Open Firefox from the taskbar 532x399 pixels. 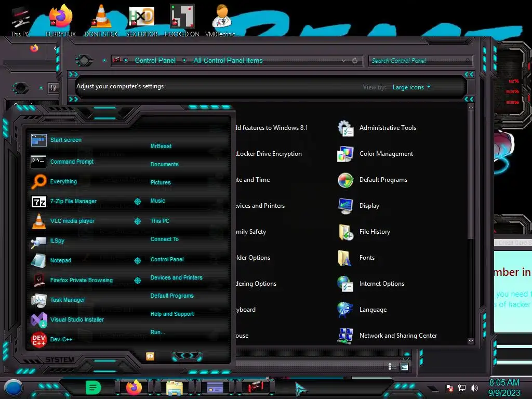[x=134, y=388]
